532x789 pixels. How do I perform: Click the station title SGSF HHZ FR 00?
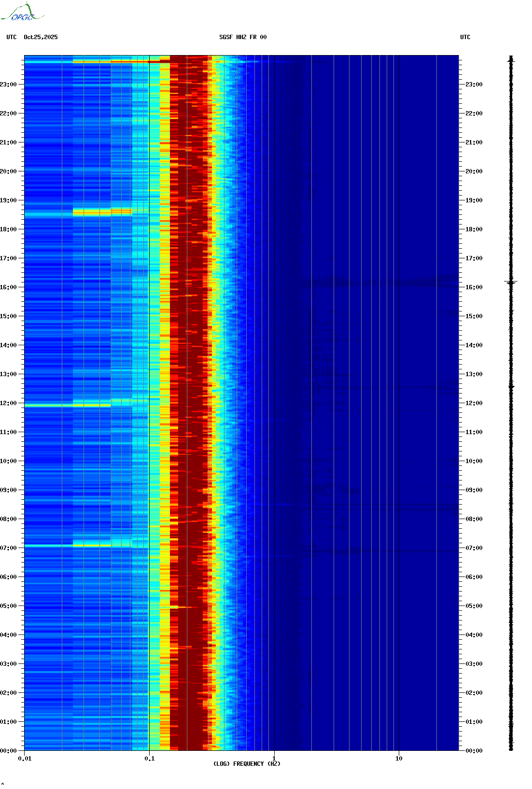tap(243, 37)
